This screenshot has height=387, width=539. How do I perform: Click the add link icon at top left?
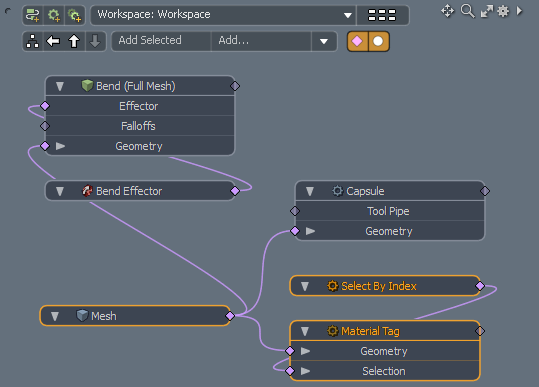coord(33,15)
